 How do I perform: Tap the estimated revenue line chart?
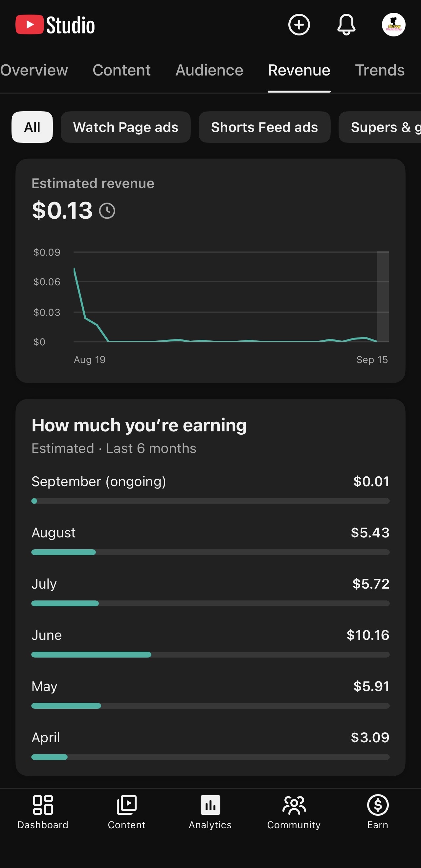click(231, 296)
